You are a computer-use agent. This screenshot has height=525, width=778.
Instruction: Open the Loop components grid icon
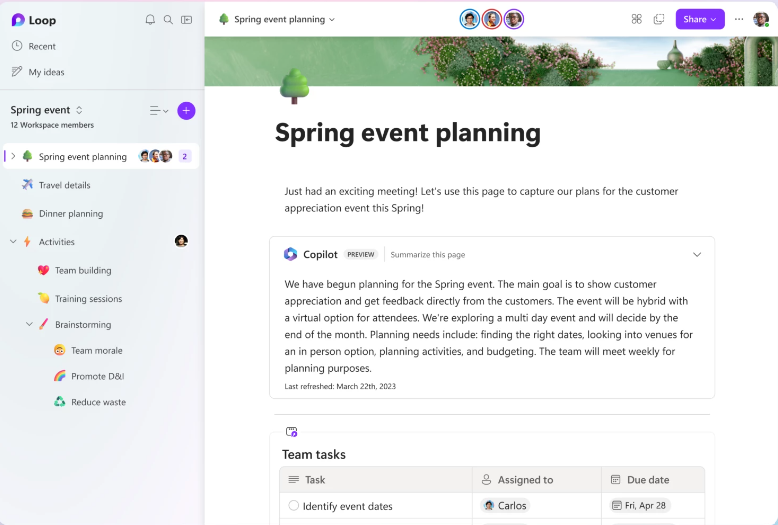point(636,19)
